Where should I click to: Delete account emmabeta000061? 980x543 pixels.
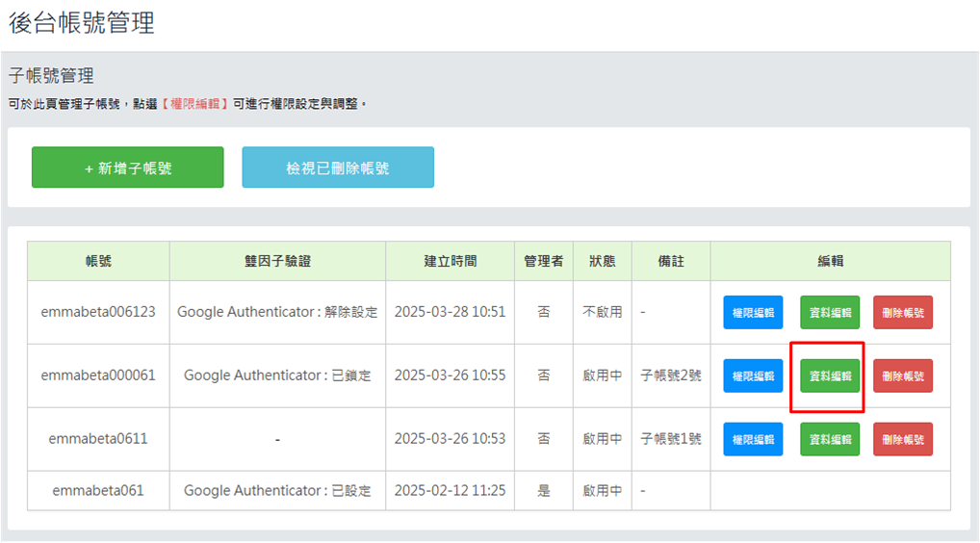tap(903, 376)
